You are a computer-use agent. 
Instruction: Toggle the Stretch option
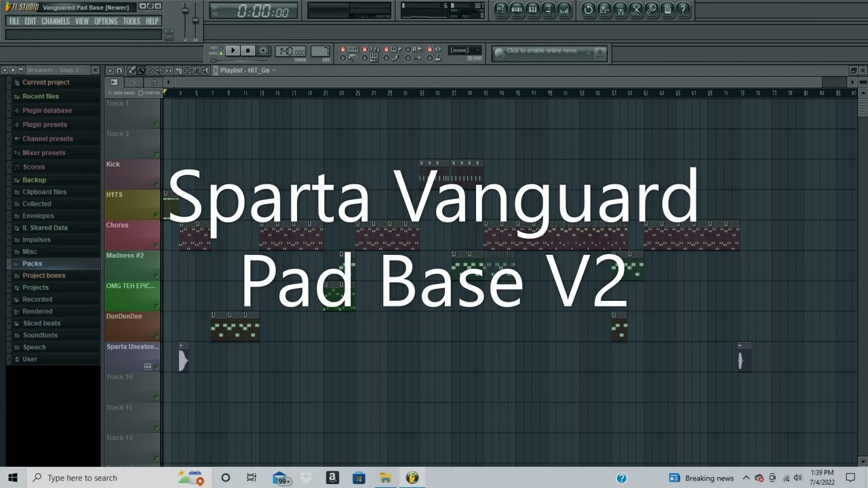click(150, 93)
